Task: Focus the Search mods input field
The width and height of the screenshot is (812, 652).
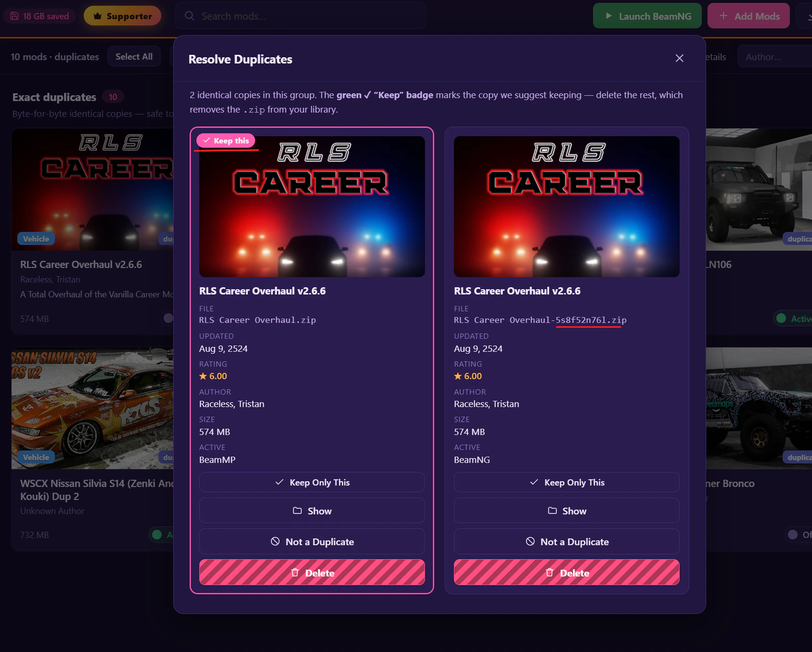Action: [x=300, y=16]
